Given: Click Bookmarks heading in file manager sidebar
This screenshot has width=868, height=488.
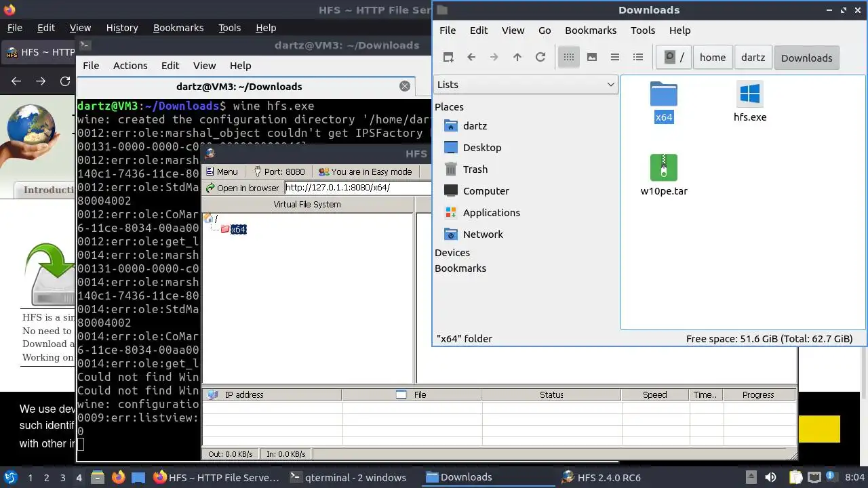Looking at the screenshot, I should coord(460,268).
